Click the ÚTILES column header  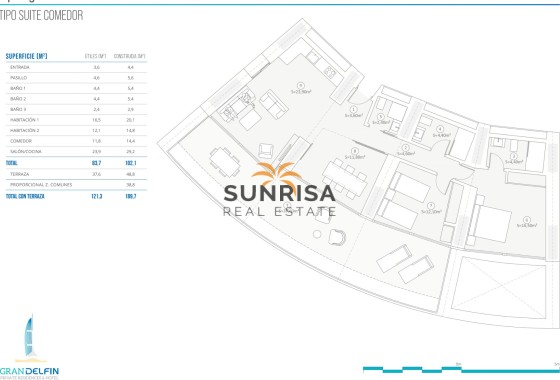point(95,56)
